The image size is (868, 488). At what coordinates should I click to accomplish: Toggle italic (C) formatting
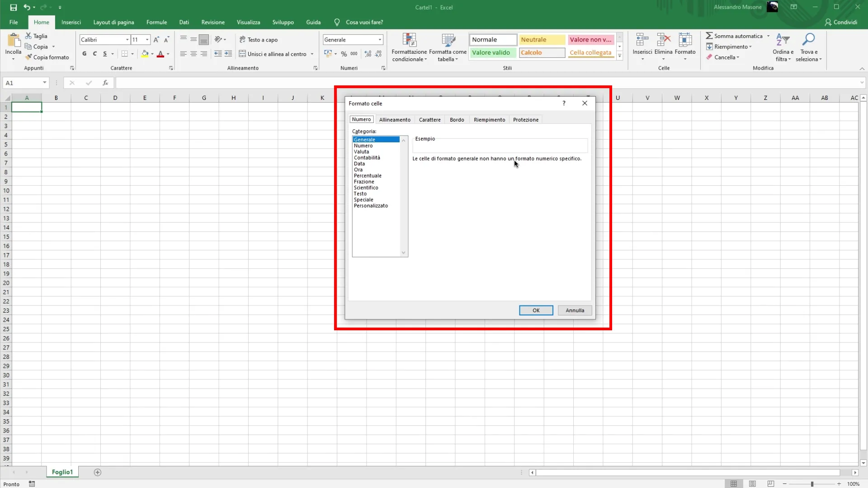94,54
